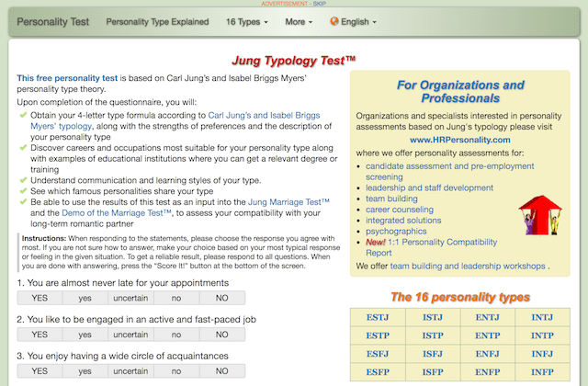The image size is (588, 386).
Task: Open Demo of the Marriage Test link
Action: coord(117,212)
